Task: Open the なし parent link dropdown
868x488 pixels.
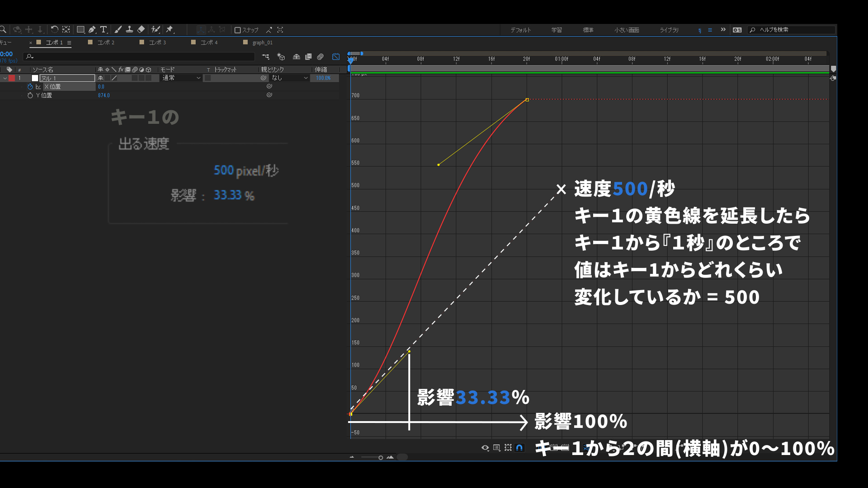Action: (290, 78)
